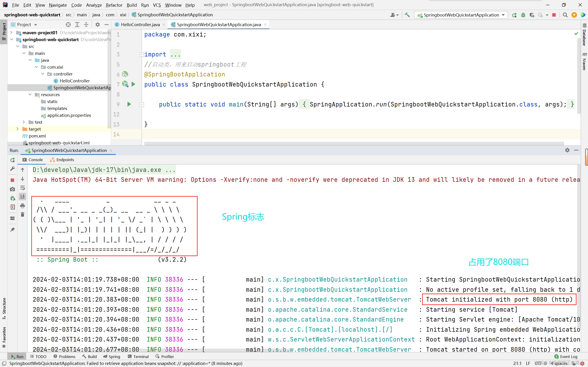Click the Rerun icon in Run panel
Image resolution: width=588 pixels, height=367 pixels.
(x=12, y=160)
